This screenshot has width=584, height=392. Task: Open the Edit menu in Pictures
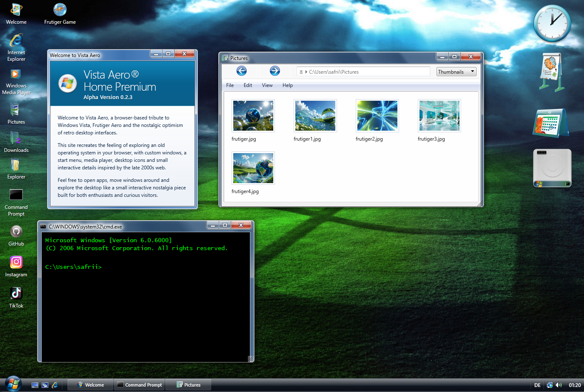point(248,85)
